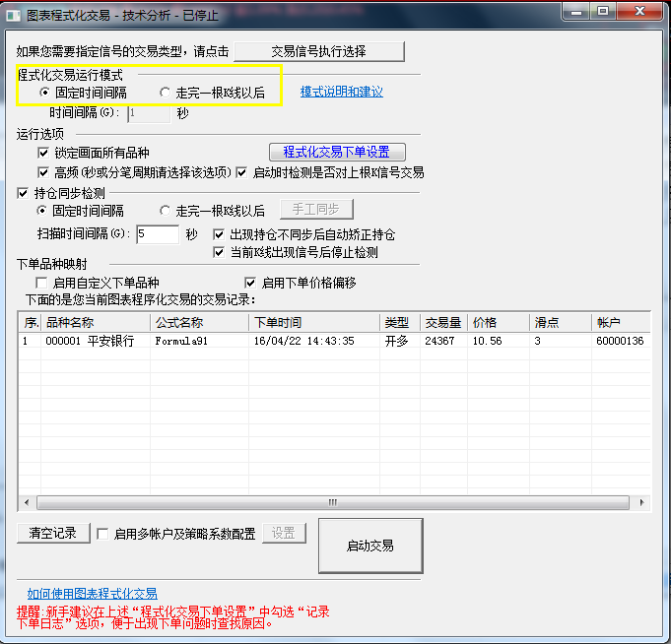Click the 扫描时间间隔 input field

tap(156, 234)
